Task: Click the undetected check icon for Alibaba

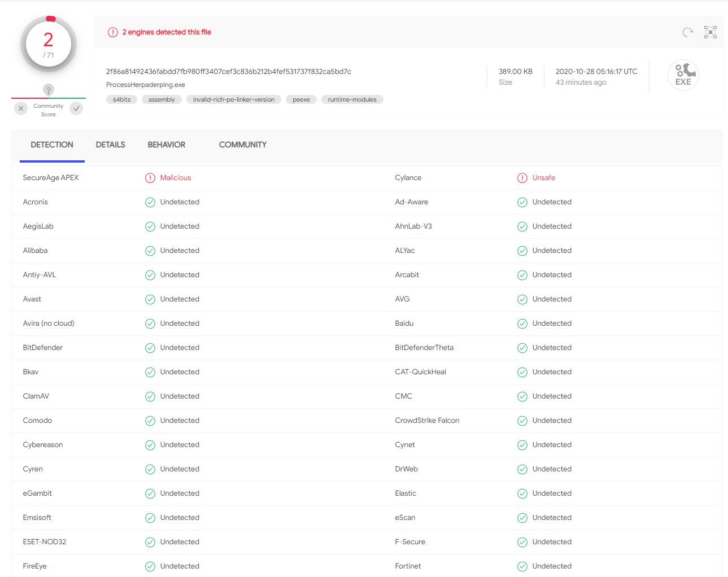Action: 150,251
